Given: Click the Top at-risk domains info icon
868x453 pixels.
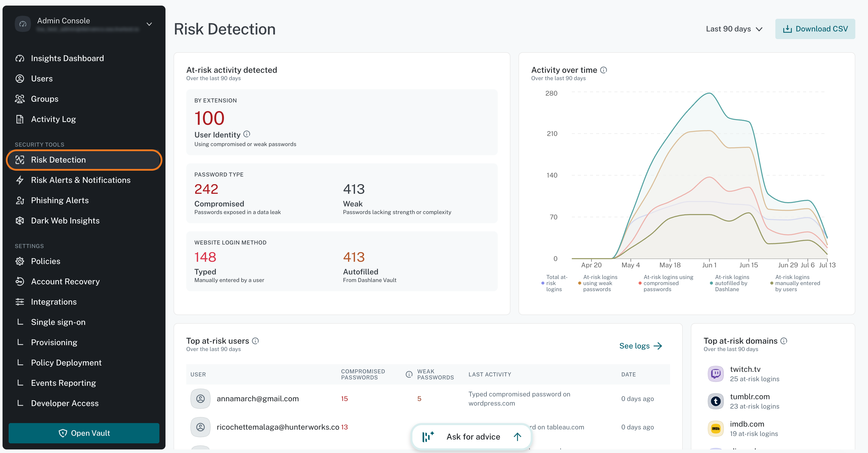Looking at the screenshot, I should pos(784,341).
